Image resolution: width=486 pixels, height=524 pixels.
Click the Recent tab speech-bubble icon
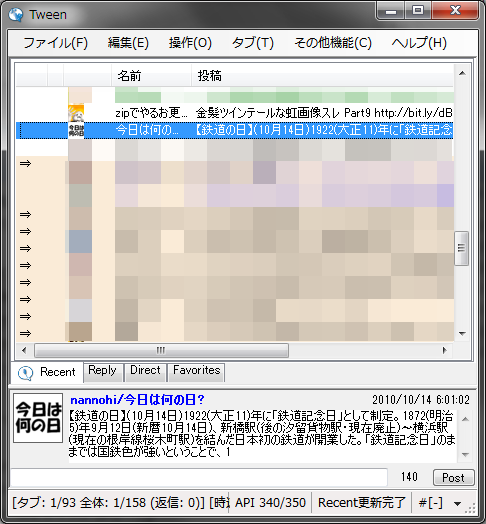coord(25,373)
